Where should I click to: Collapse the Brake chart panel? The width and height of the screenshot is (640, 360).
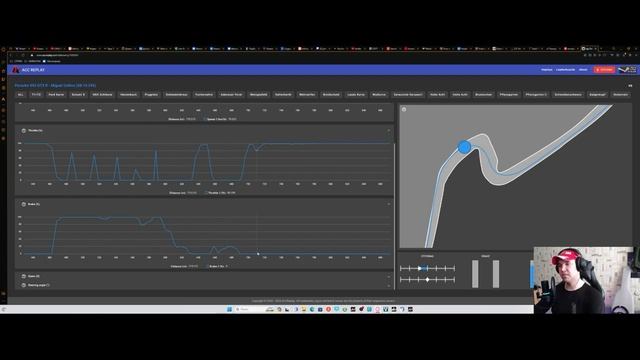tap(389, 204)
